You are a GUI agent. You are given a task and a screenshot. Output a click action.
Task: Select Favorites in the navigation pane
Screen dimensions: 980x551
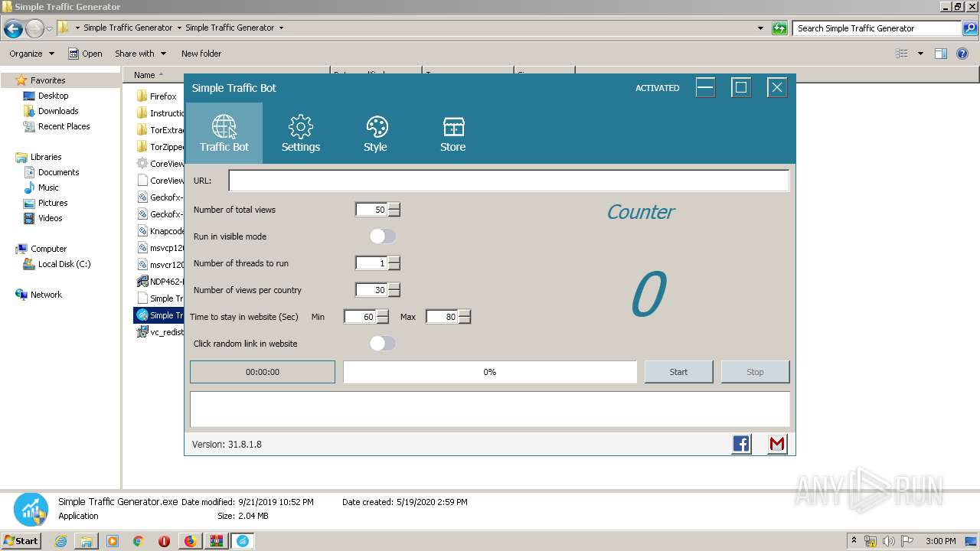(47, 80)
